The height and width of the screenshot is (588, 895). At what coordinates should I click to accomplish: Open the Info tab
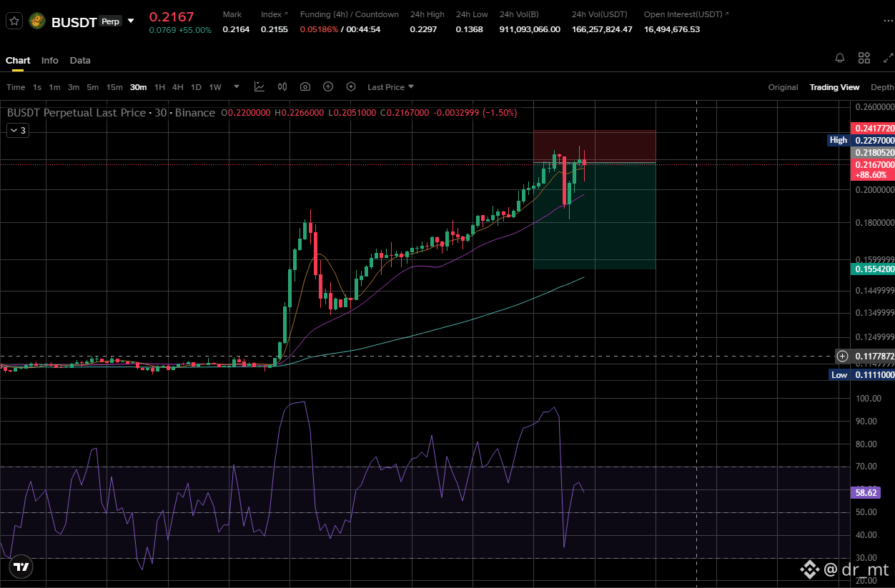point(50,61)
